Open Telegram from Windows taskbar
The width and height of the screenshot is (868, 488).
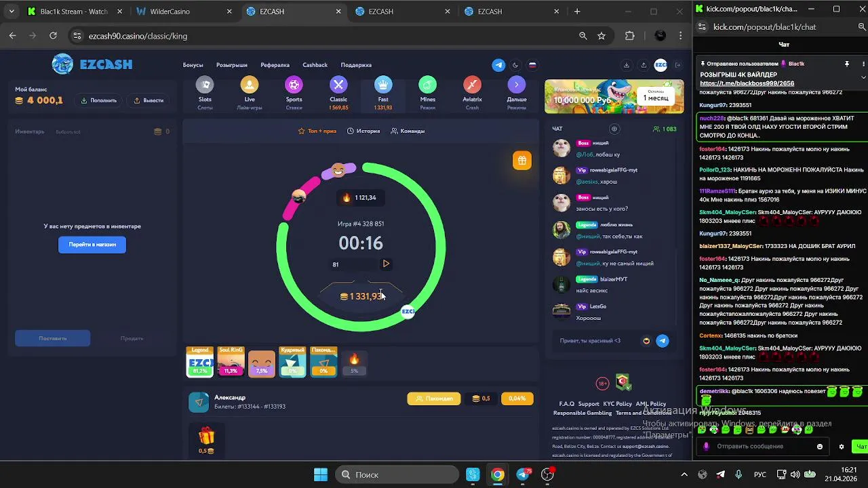[x=524, y=474]
